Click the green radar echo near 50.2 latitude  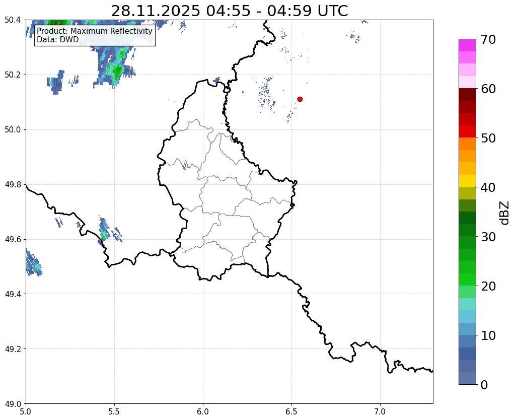(x=117, y=70)
